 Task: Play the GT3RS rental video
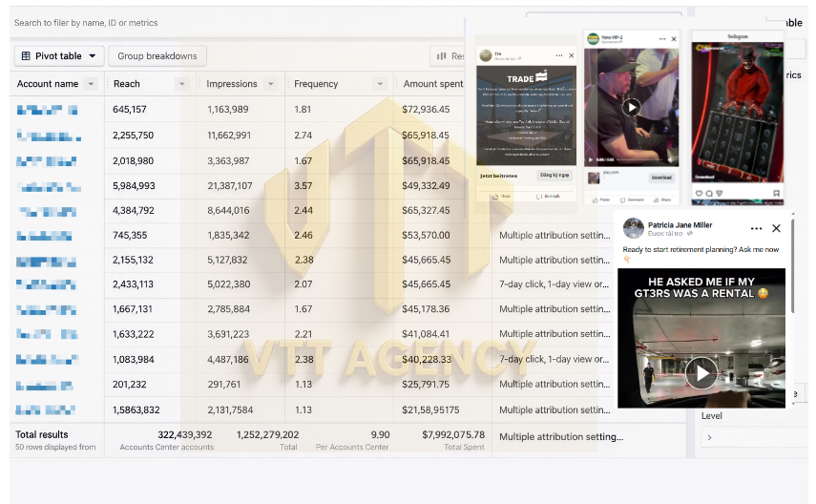tap(701, 373)
